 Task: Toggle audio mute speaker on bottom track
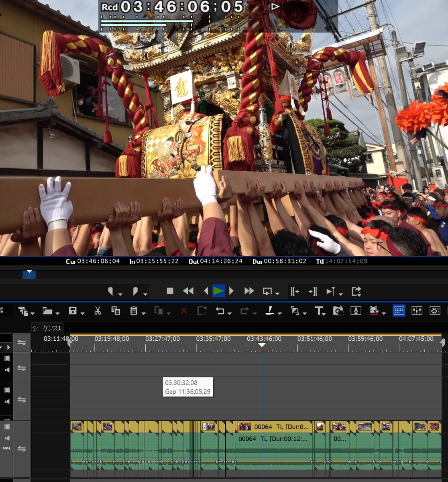click(x=7, y=438)
